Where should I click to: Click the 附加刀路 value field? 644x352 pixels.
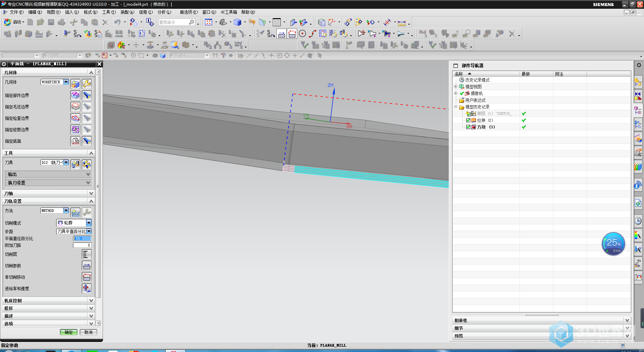[x=83, y=245]
